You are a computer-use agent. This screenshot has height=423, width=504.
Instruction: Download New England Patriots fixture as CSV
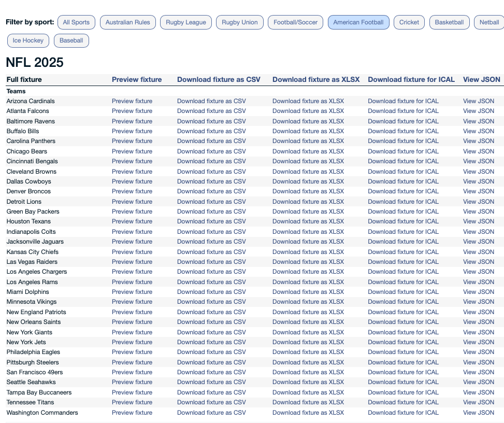point(211,312)
